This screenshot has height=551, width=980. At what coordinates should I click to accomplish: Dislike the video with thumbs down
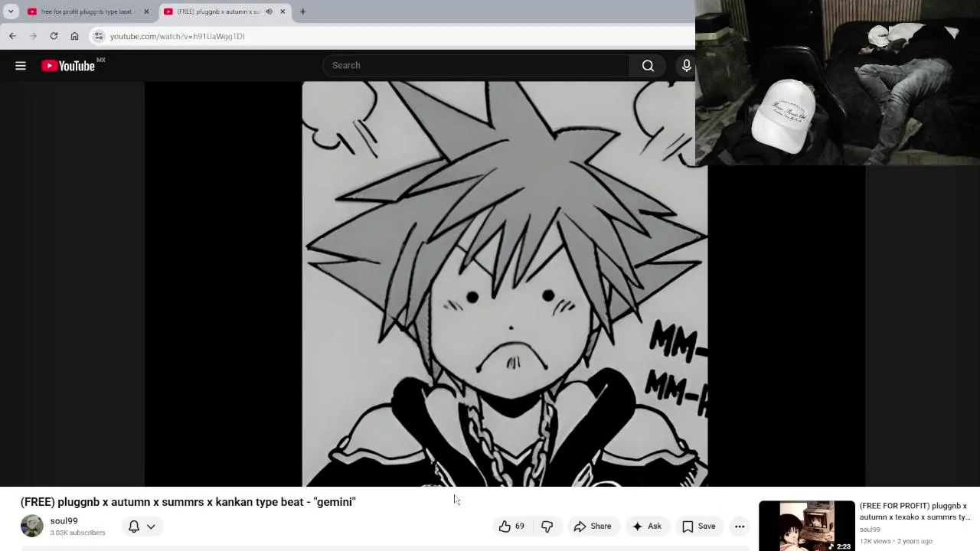click(547, 527)
